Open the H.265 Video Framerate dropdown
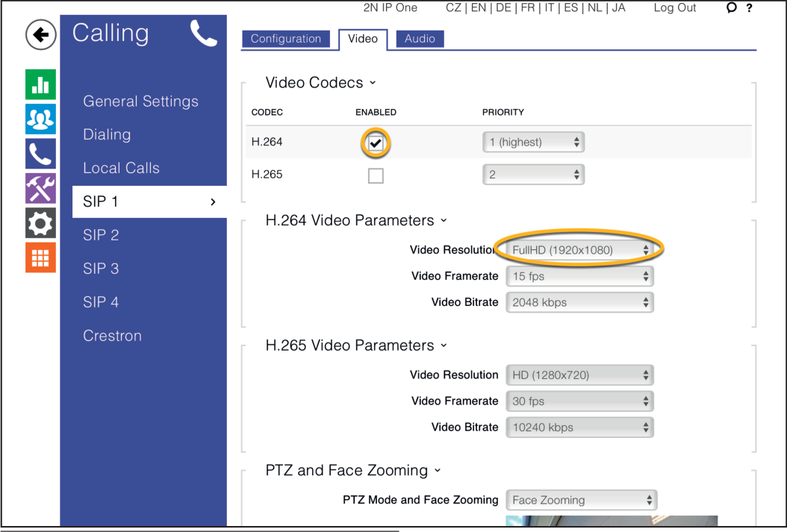 (x=579, y=401)
